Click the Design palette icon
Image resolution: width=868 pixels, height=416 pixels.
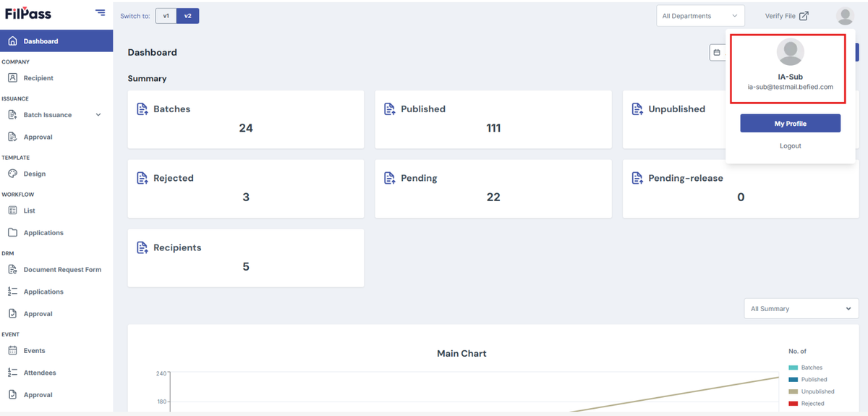click(12, 174)
